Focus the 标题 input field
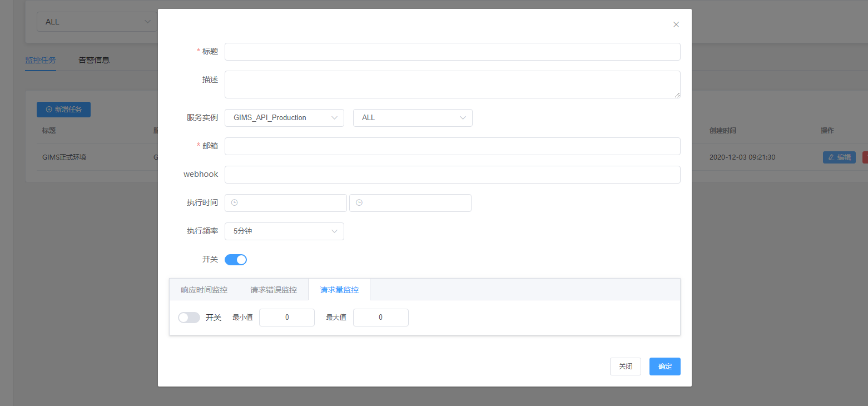868x406 pixels. click(x=453, y=52)
